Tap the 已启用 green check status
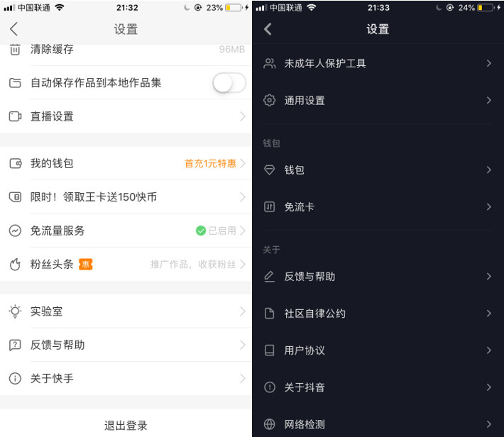The height and width of the screenshot is (437, 504). [216, 231]
